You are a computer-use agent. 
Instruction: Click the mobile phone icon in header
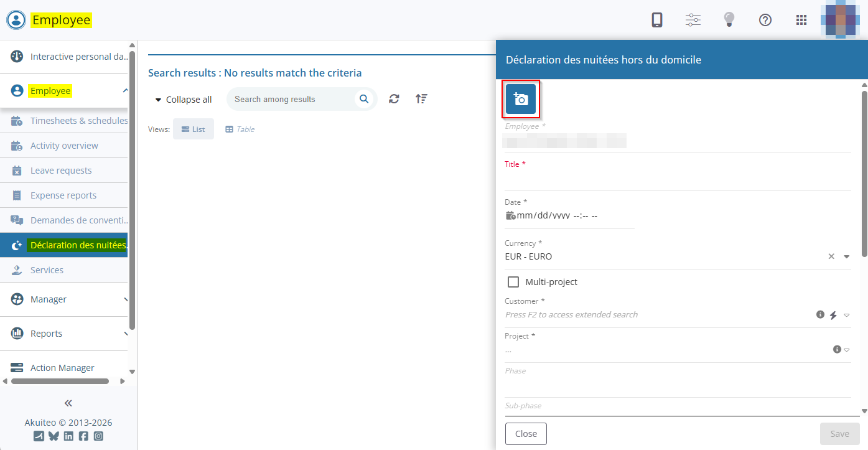click(x=656, y=20)
